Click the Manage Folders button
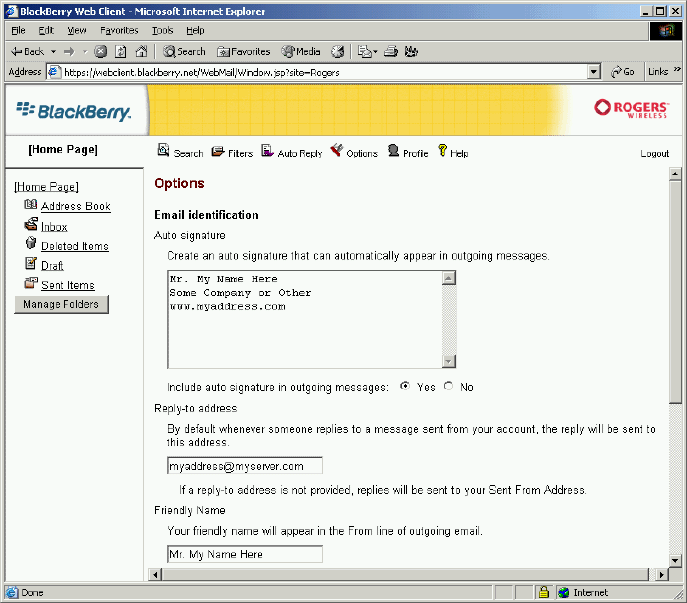 click(x=61, y=304)
